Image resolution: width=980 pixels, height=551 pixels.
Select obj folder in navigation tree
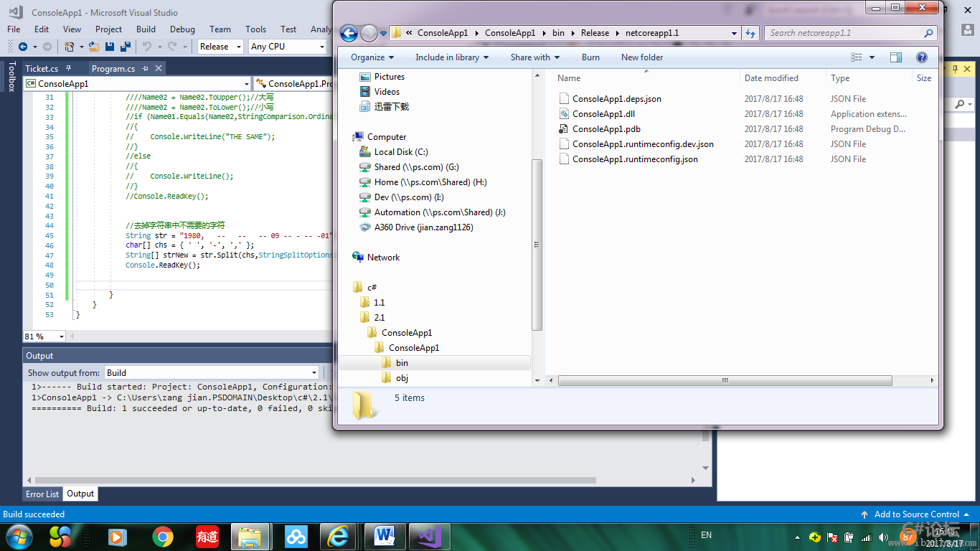pos(402,378)
